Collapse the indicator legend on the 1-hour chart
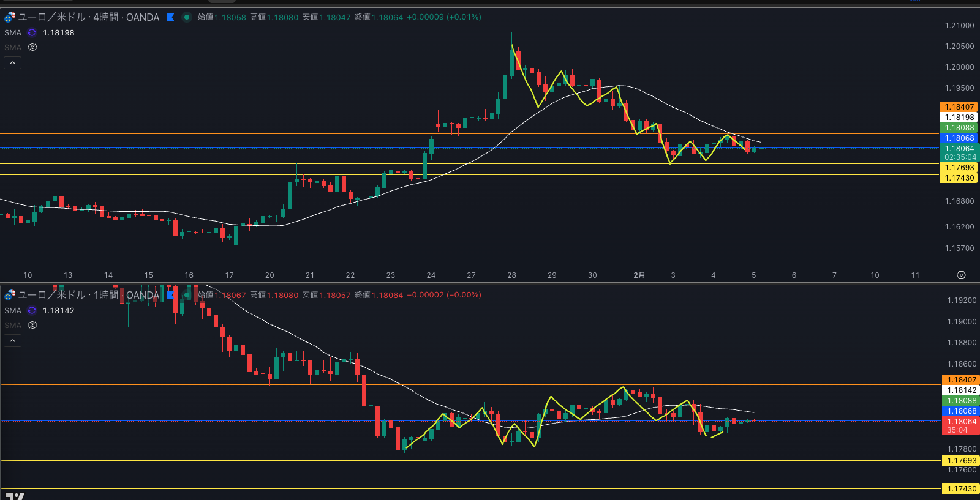The image size is (980, 500). click(13, 341)
